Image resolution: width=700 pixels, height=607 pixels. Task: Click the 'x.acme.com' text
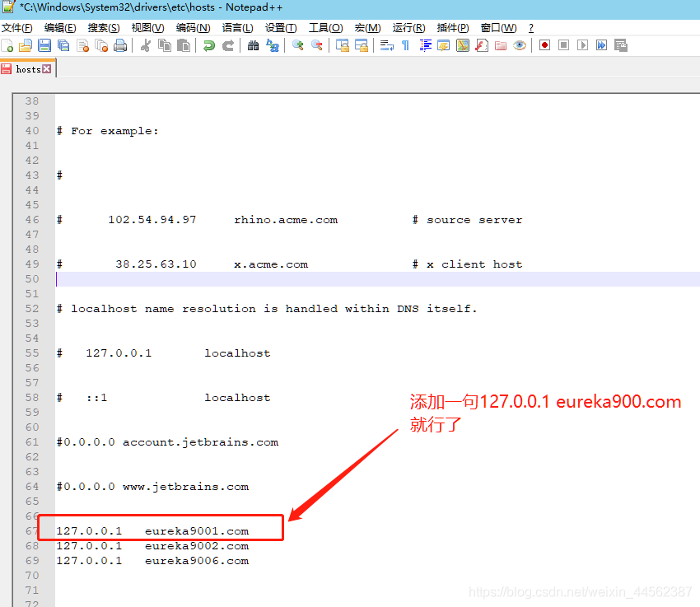271,264
